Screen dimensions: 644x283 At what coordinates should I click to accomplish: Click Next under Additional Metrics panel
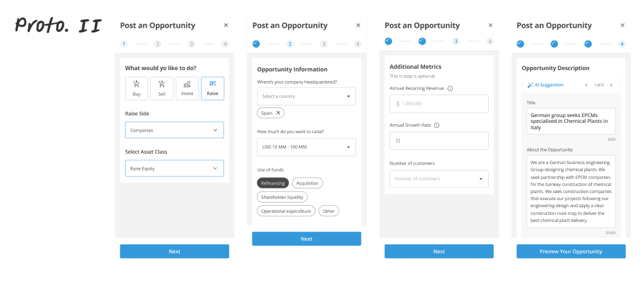(439, 251)
